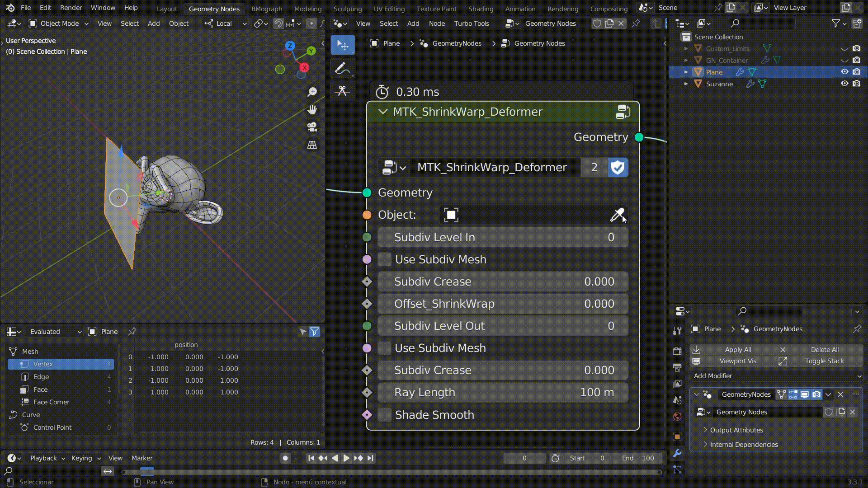Viewport: 868px width, 488px height.
Task: Switch perspective/orthographic grid icon
Action: pos(312,145)
